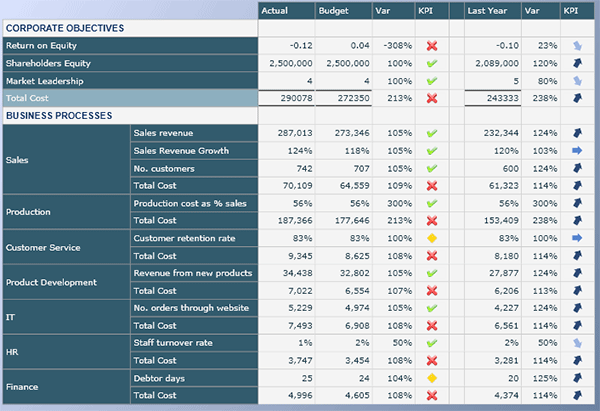600x411 pixels.
Task: Click yellow diamond KPI for Customer retention rate
Action: pyautogui.click(x=431, y=238)
